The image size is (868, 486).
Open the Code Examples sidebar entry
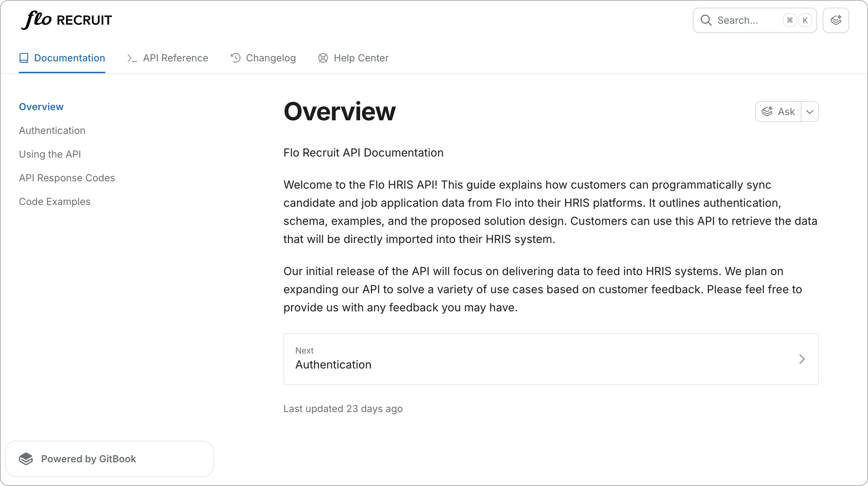coord(55,202)
